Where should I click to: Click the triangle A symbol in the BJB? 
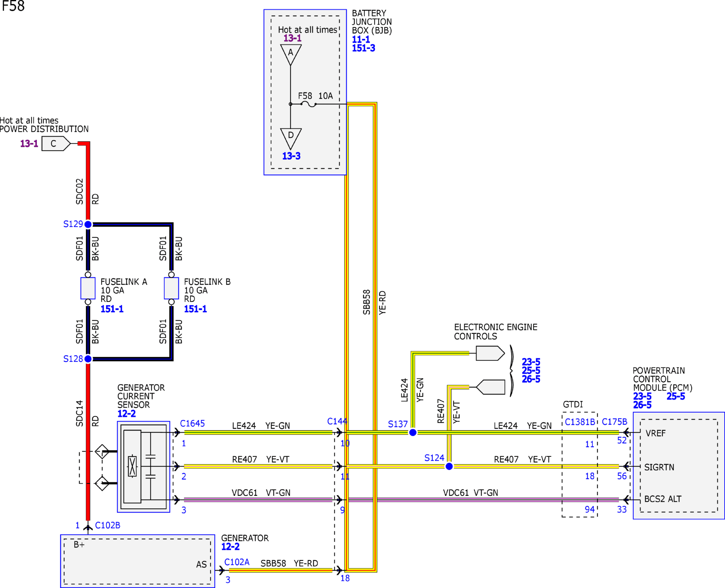(291, 54)
